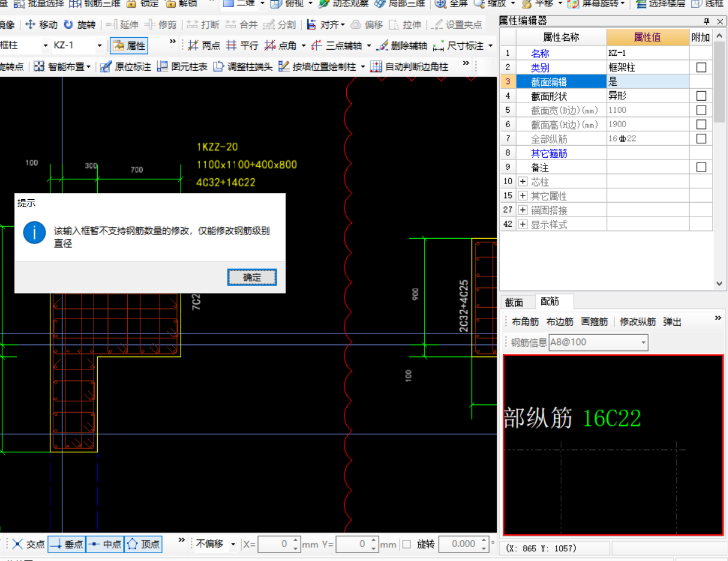The height and width of the screenshot is (561, 728).
Task: Toggle the 顶点 vertex snap
Action: tap(143, 544)
